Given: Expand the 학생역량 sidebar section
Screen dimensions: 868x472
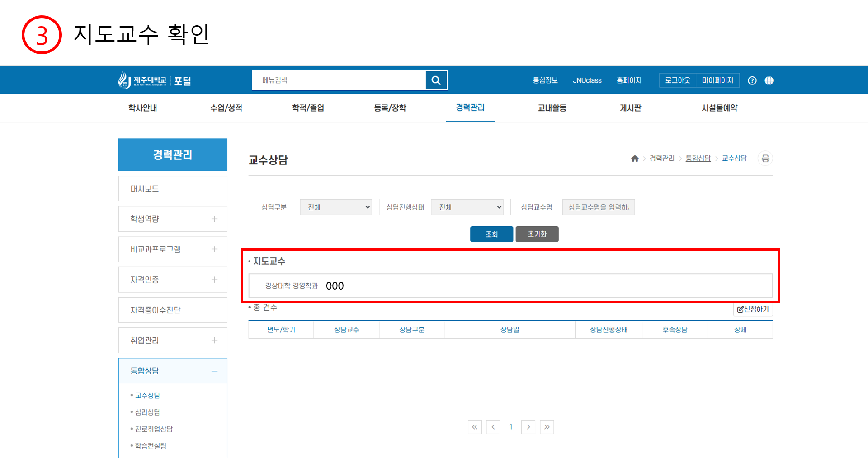Looking at the screenshot, I should click(x=214, y=219).
